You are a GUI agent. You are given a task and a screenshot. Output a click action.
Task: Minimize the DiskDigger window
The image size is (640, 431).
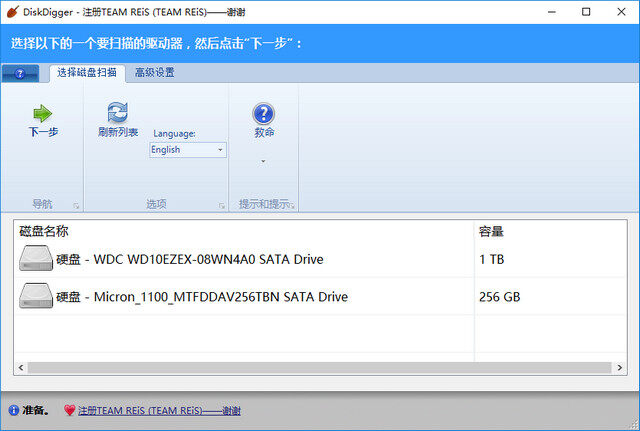pos(552,12)
